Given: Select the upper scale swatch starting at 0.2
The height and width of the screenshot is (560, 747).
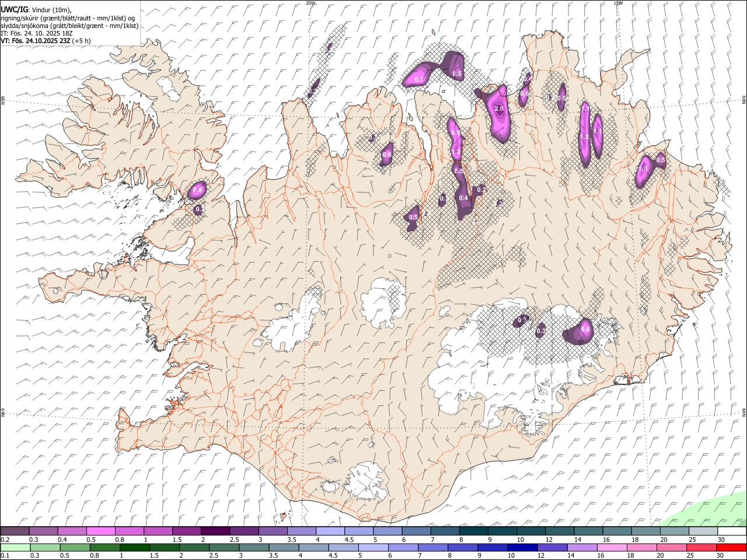Looking at the screenshot, I should tap(15, 531).
